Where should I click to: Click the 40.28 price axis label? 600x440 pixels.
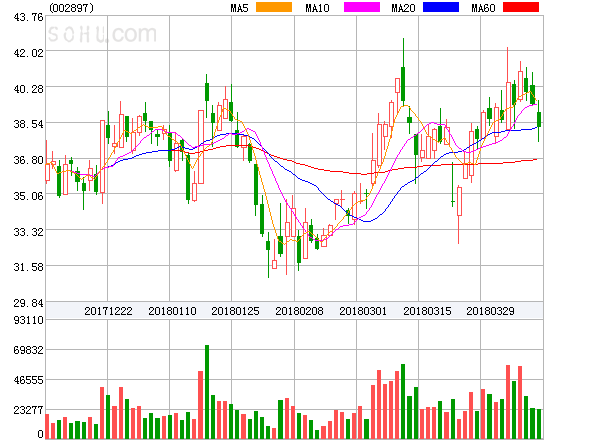click(29, 89)
